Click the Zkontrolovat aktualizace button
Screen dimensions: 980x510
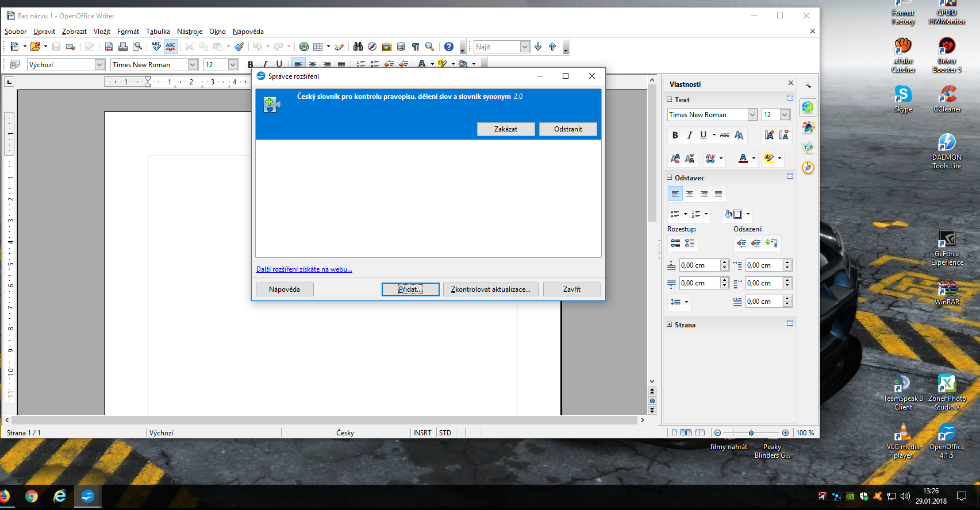point(490,289)
